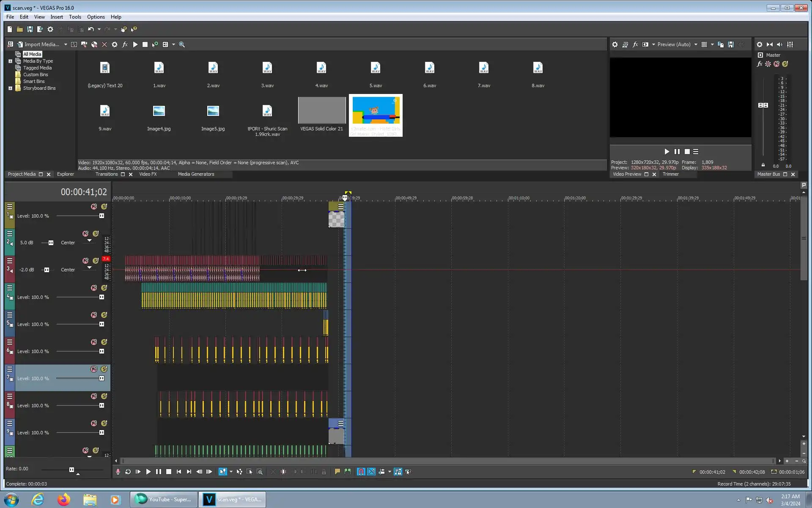812x508 pixels.
Task: Open Media FX in Project Media toolbar
Action: tap(125, 44)
